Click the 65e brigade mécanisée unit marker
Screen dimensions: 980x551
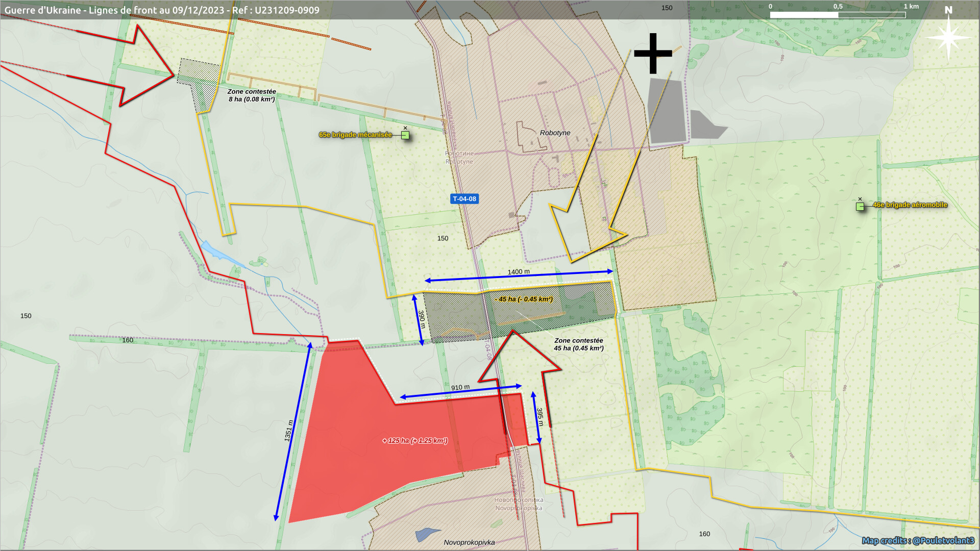click(x=405, y=135)
